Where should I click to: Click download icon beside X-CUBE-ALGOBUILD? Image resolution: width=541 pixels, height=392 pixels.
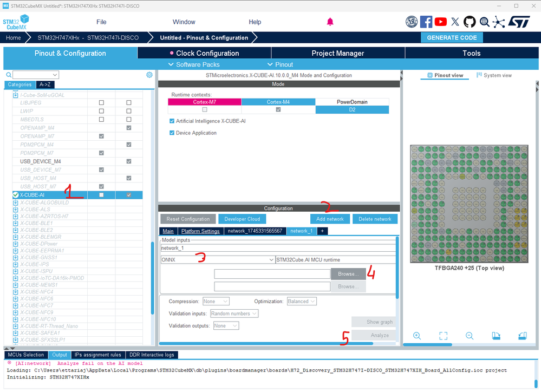click(x=16, y=202)
